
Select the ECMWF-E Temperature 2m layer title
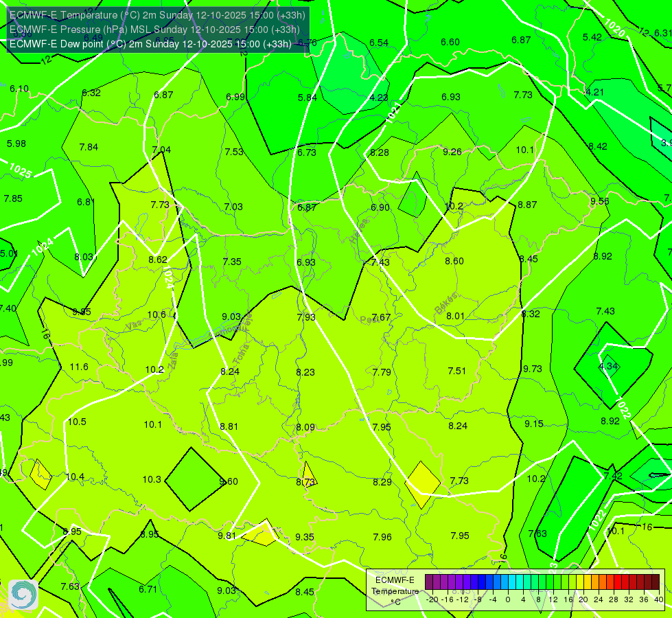[x=157, y=15]
